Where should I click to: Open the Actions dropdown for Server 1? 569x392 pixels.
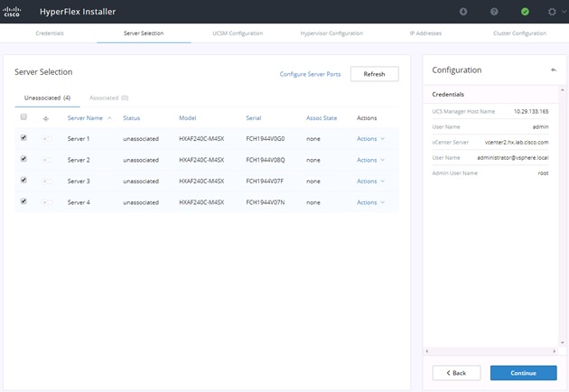[370, 139]
